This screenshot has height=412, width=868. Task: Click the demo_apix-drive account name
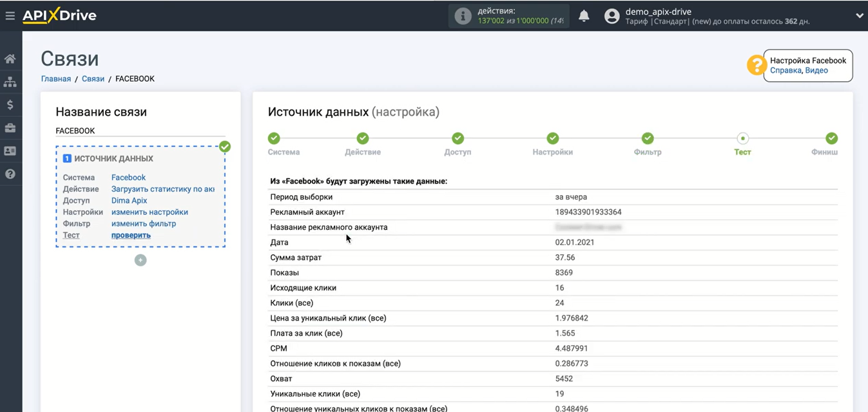click(x=659, y=12)
